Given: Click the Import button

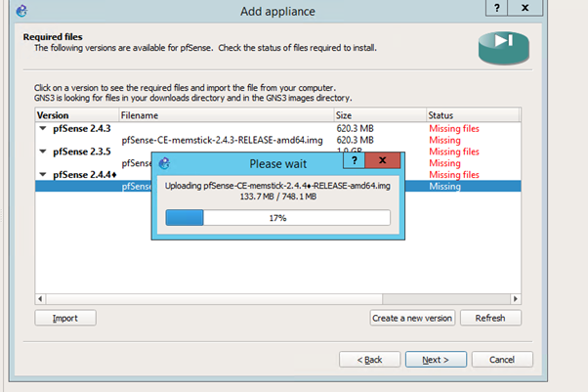Looking at the screenshot, I should click(65, 318).
